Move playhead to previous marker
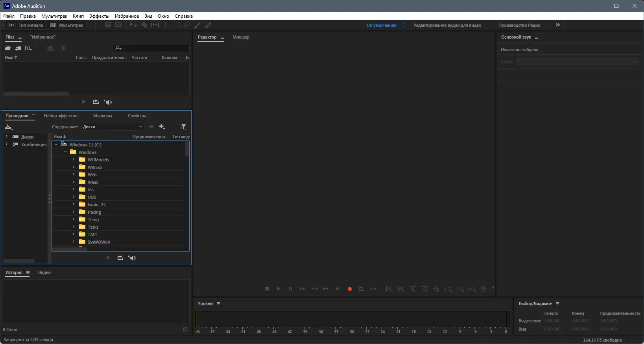Screen dimensions: 644x344 point(302,289)
